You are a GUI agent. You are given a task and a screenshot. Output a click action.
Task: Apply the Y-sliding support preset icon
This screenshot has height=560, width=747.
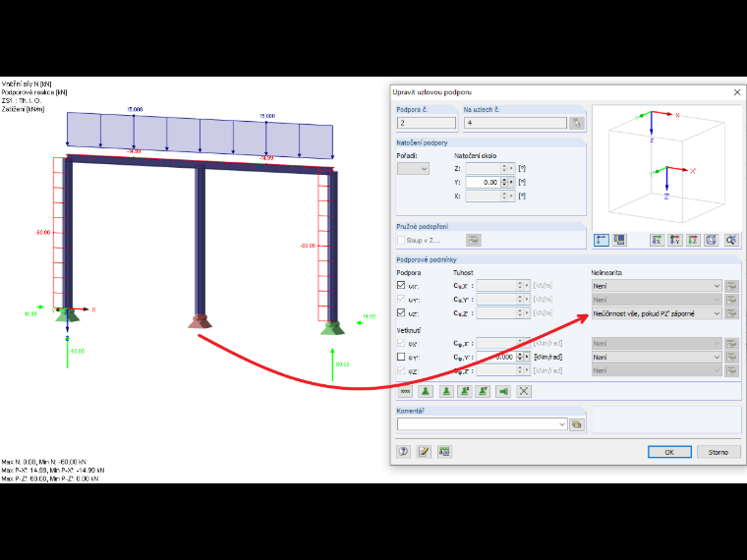click(483, 391)
